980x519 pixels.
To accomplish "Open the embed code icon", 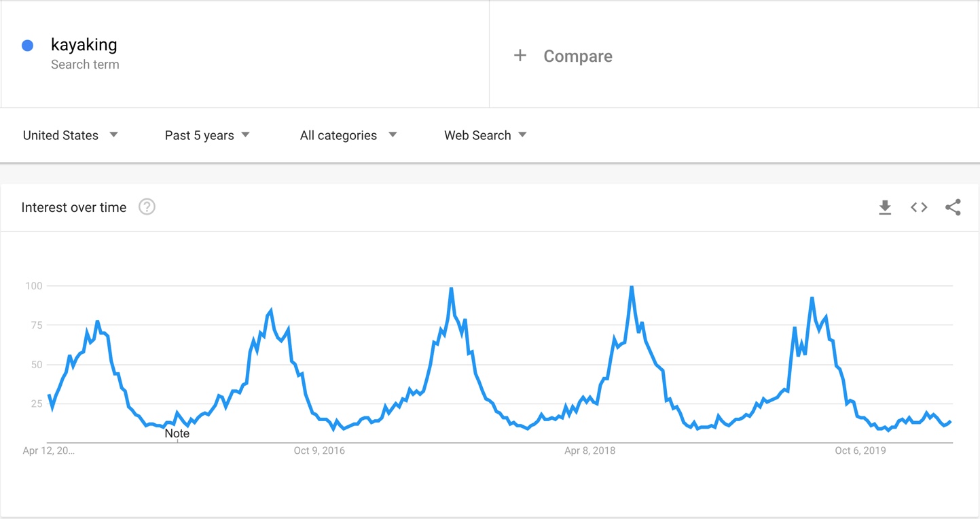I will (x=919, y=207).
